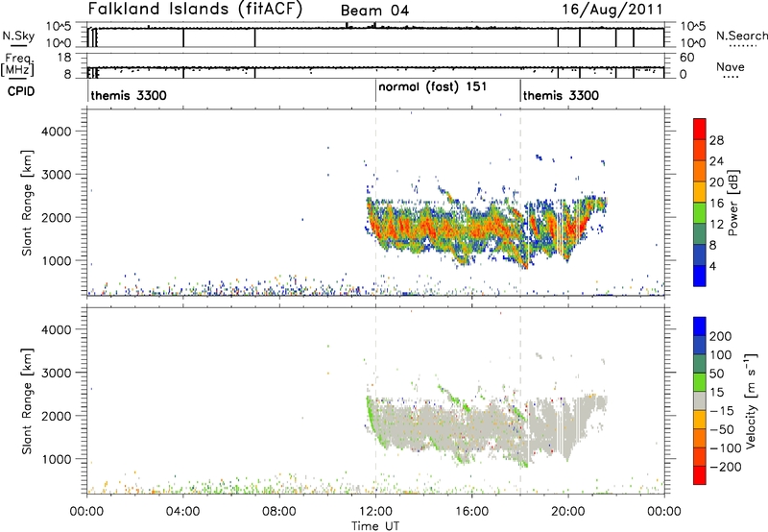Pick the yellow 16–20 dB Power colorbar segment
The image size is (768, 532).
(700, 192)
